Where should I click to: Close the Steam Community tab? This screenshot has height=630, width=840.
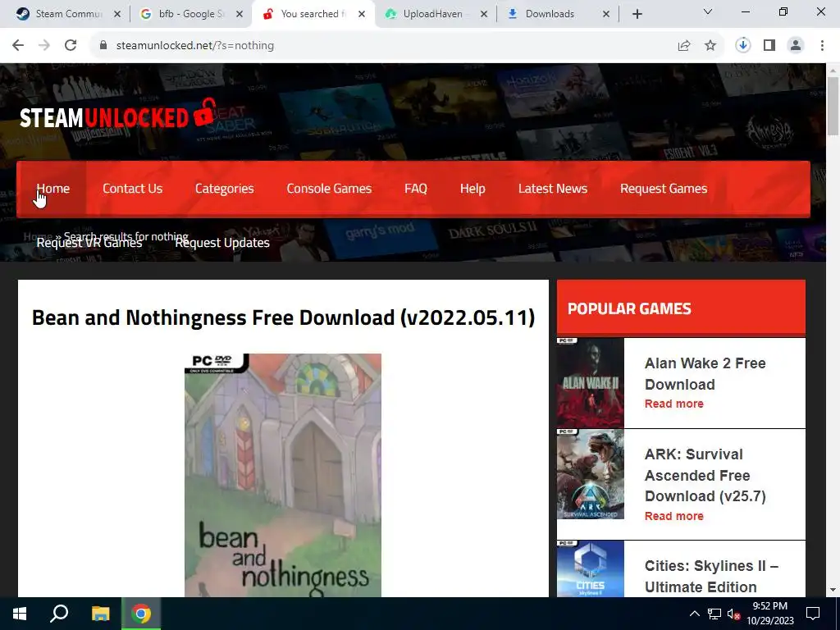point(117,14)
